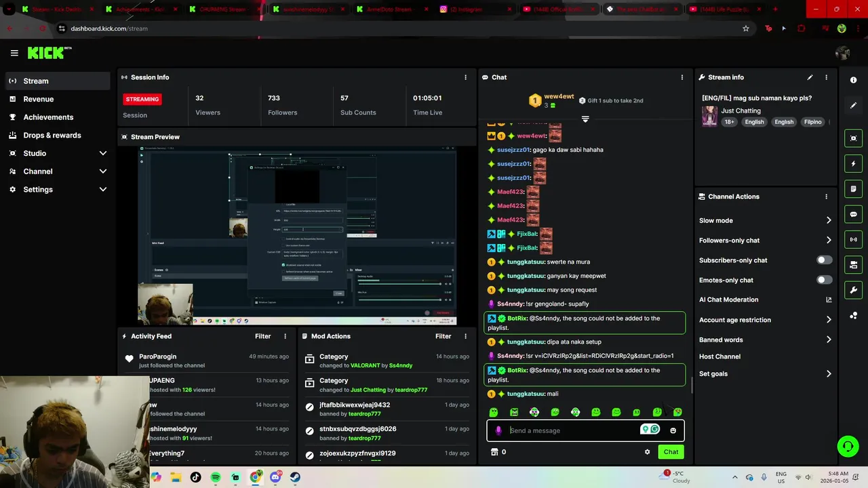868x488 pixels.
Task: Switch to the Instagram browser tab
Action: 477,9
